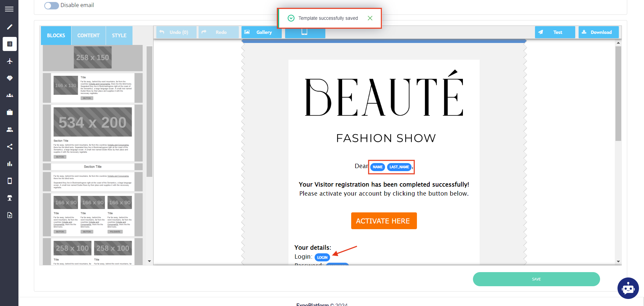Image resolution: width=644 pixels, height=306 pixels.
Task: Open the ticket tag sidebar icon
Action: click(x=10, y=78)
